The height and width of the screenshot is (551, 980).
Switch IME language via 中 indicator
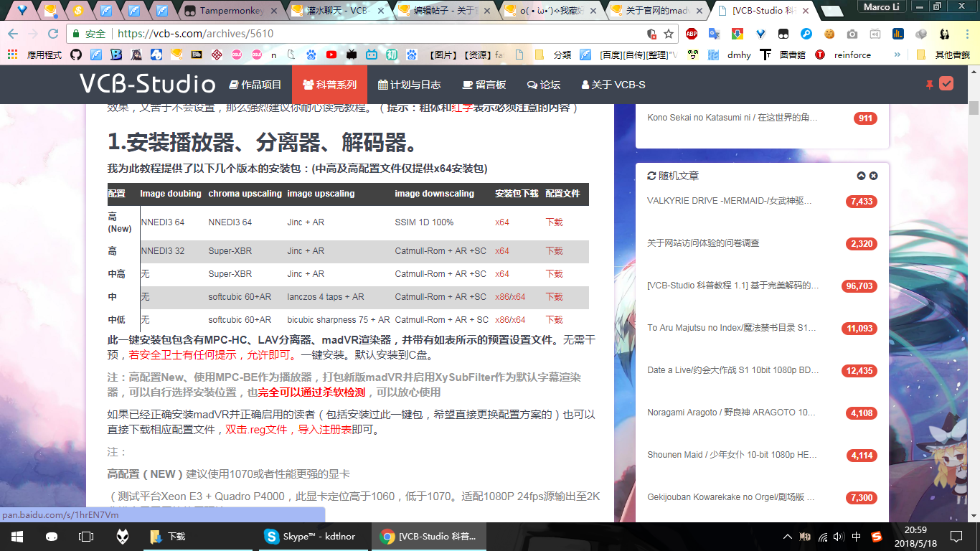(857, 536)
